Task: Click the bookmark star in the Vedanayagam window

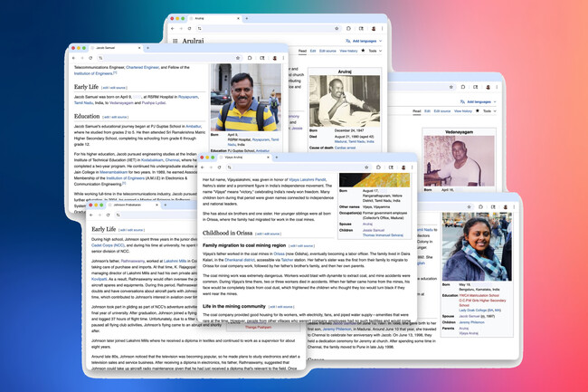Action: coord(451,87)
